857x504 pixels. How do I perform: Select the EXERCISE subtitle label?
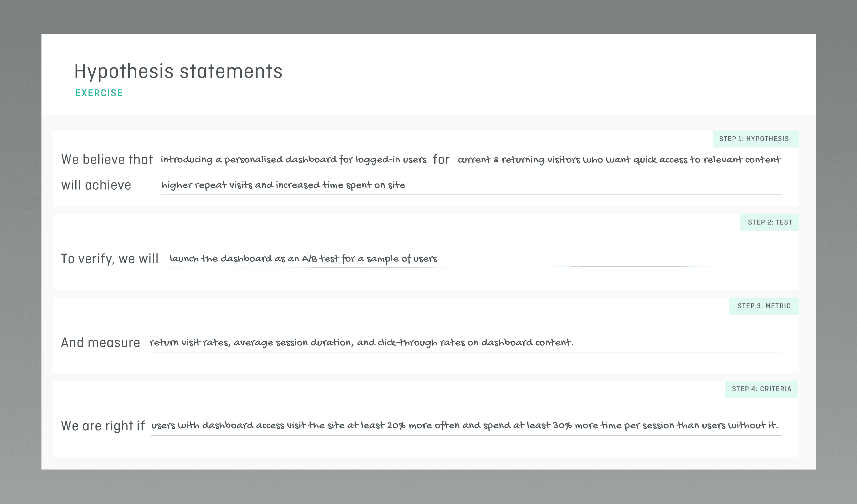(x=99, y=93)
